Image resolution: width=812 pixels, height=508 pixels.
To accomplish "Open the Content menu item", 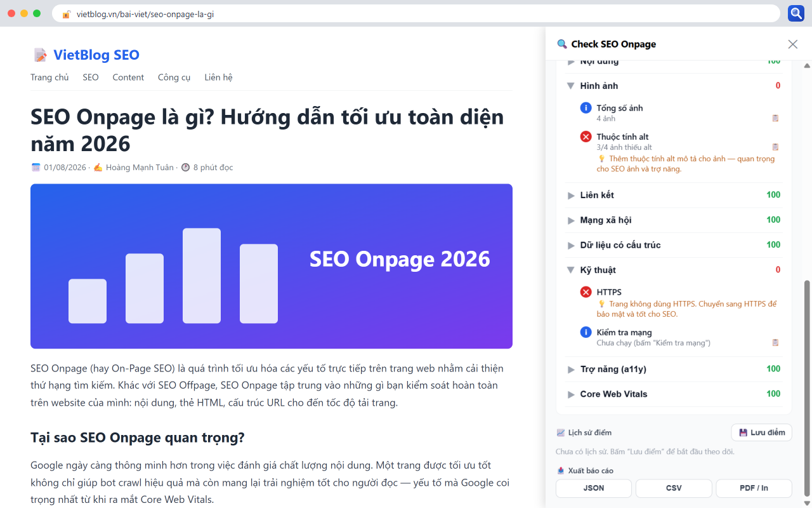I will point(128,77).
